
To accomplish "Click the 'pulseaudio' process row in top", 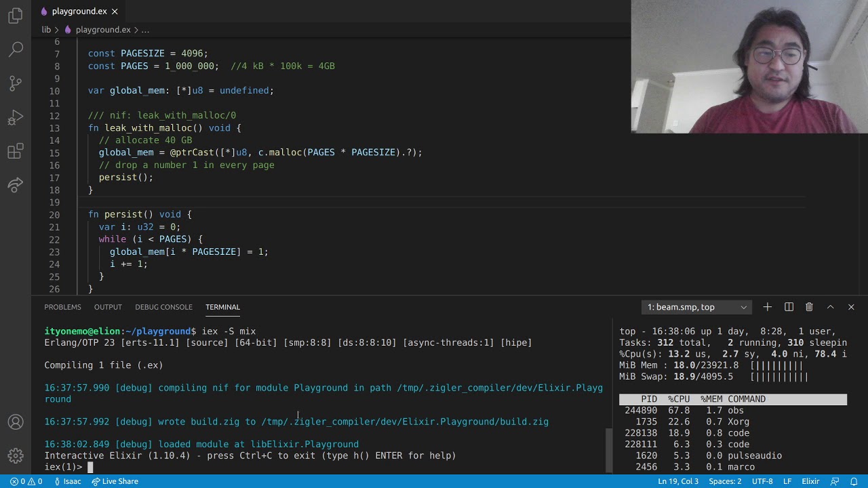I will coord(732,456).
